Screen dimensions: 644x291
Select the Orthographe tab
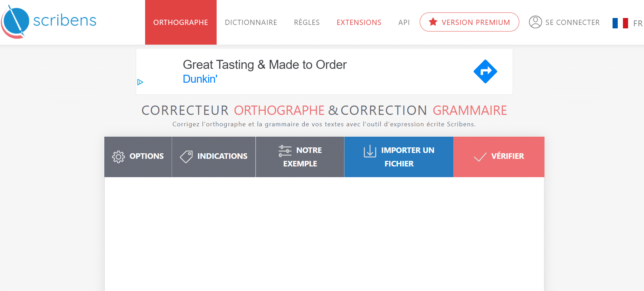coord(181,22)
